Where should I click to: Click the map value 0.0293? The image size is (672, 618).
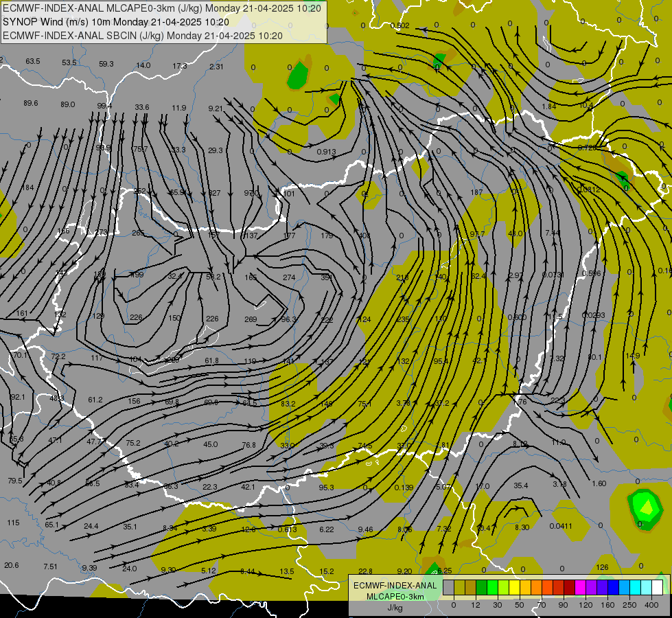click(x=593, y=315)
